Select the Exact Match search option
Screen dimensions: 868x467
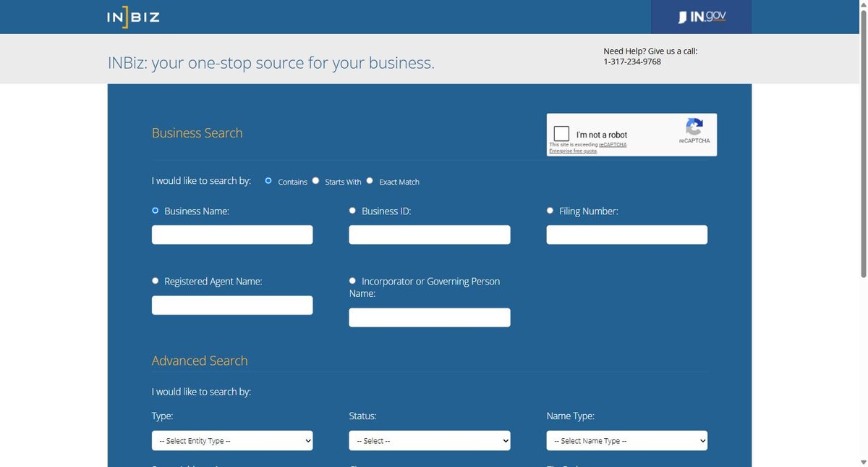coord(370,181)
